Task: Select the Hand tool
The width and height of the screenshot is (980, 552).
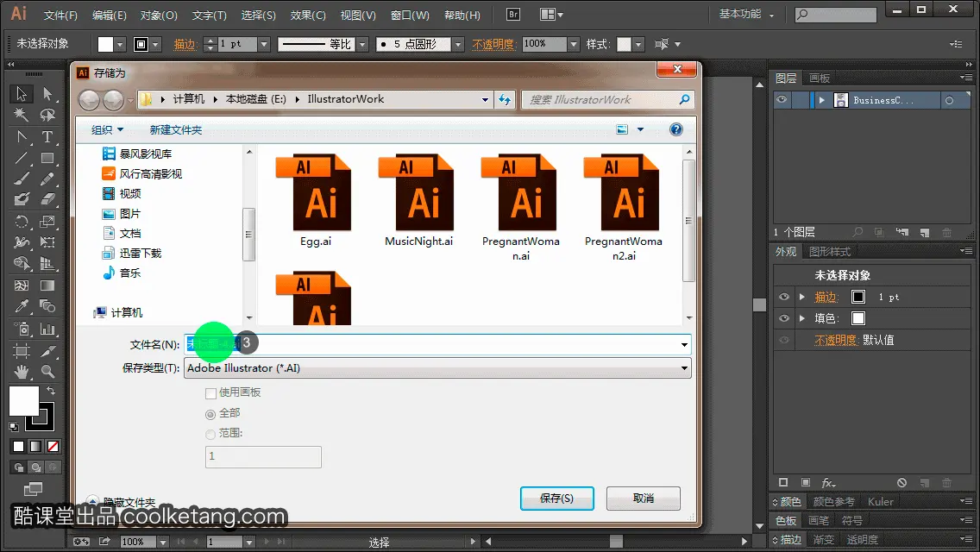Action: [22, 372]
